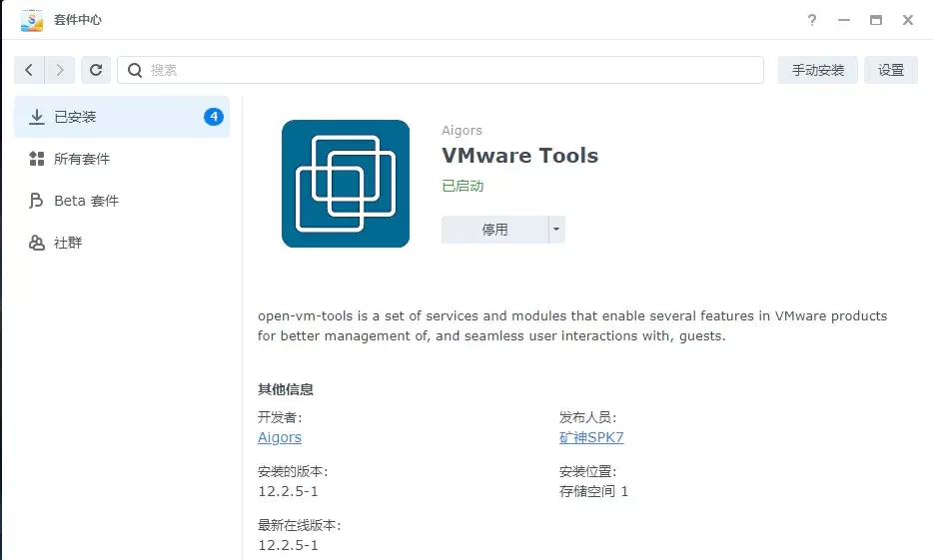Click the VMware Tools title text
This screenshot has height=560, width=933.
(520, 156)
